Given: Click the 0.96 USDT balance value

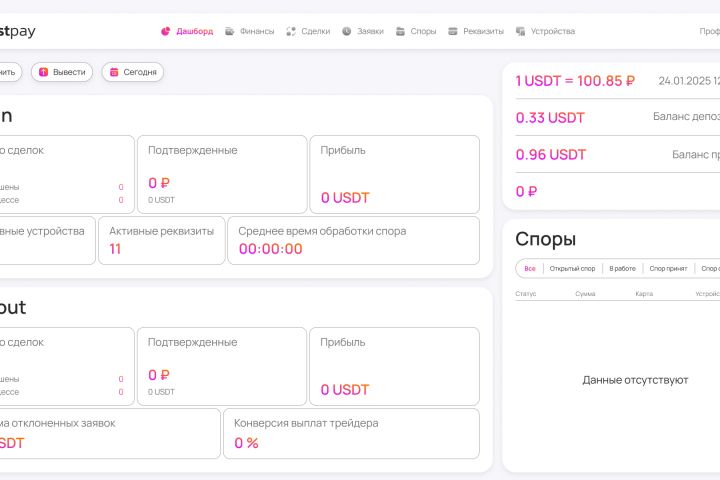Looking at the screenshot, I should tap(551, 155).
